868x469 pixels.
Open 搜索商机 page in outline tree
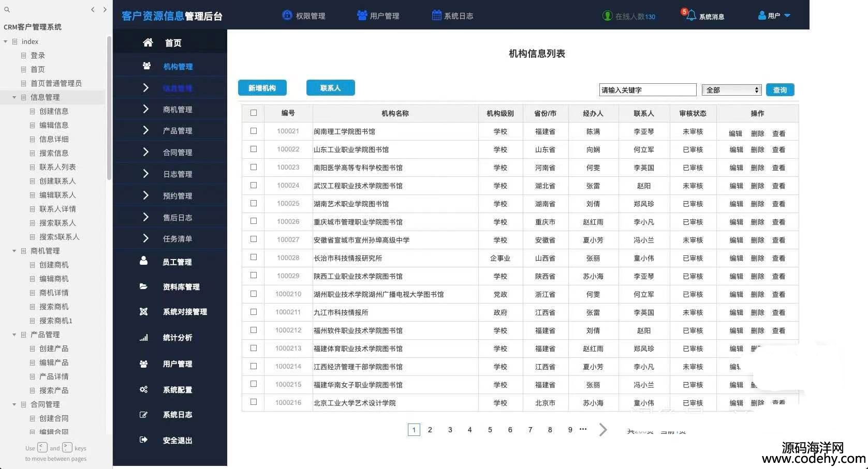(54, 307)
